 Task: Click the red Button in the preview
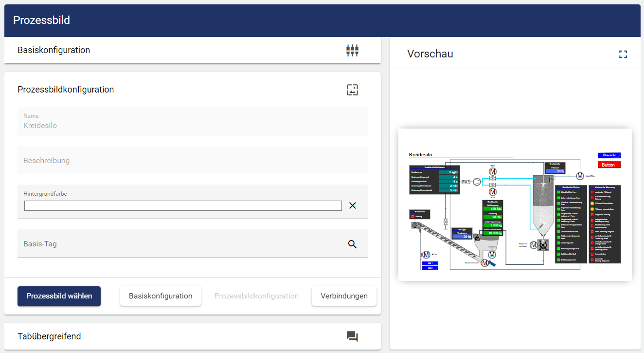(x=608, y=165)
